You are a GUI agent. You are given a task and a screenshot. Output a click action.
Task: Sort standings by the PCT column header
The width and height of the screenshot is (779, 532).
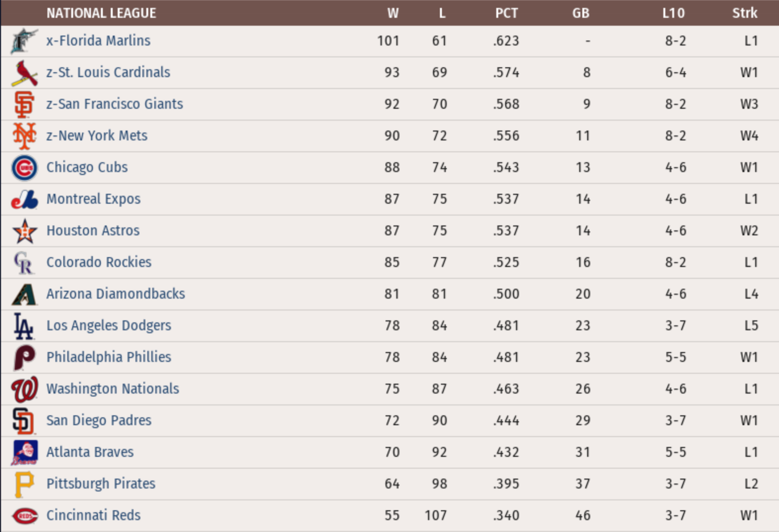tap(507, 13)
